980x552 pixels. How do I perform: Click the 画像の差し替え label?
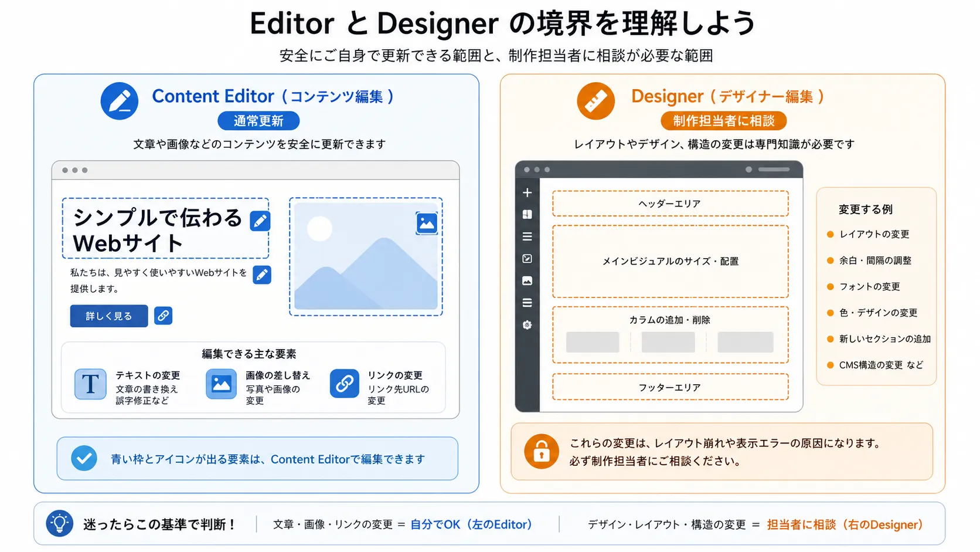[278, 375]
